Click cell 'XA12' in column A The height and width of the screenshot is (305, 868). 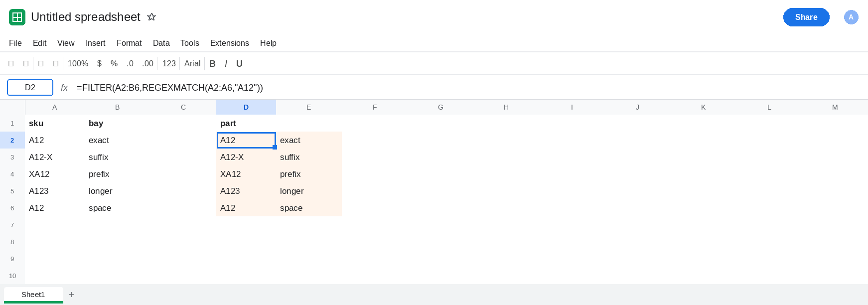point(55,174)
